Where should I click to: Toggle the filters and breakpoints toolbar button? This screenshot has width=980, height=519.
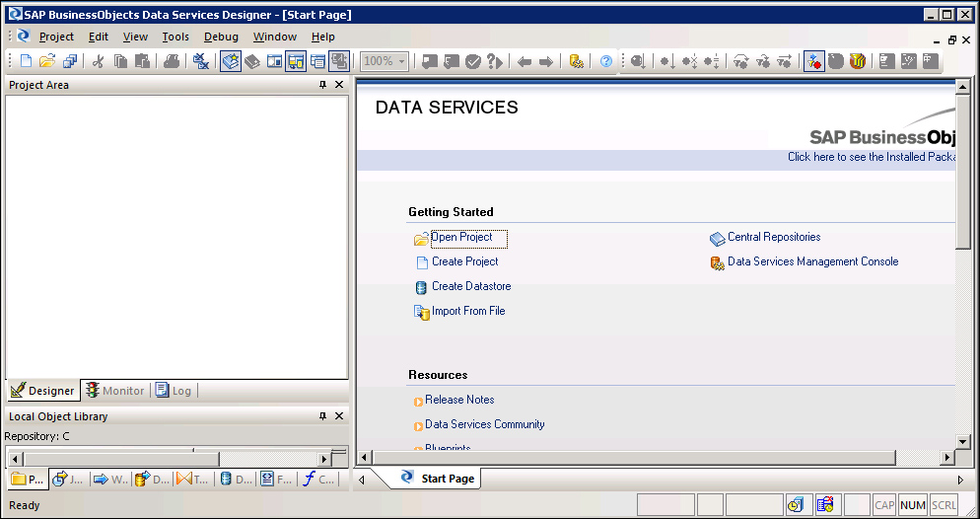click(813, 61)
